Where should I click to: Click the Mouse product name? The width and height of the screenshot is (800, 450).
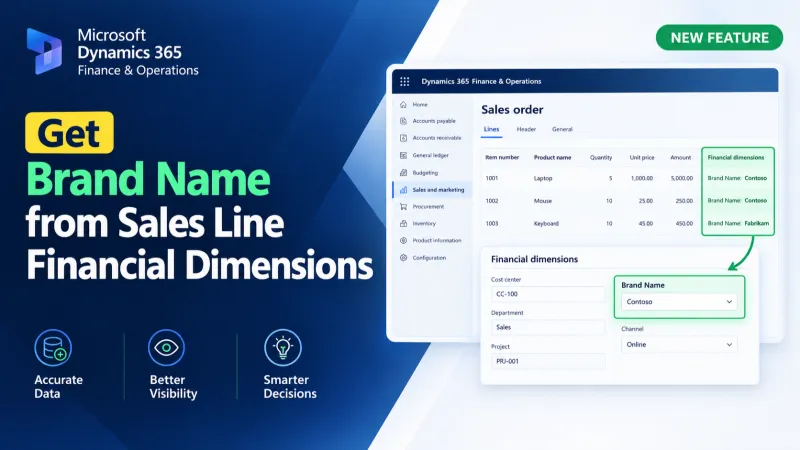pyautogui.click(x=543, y=201)
